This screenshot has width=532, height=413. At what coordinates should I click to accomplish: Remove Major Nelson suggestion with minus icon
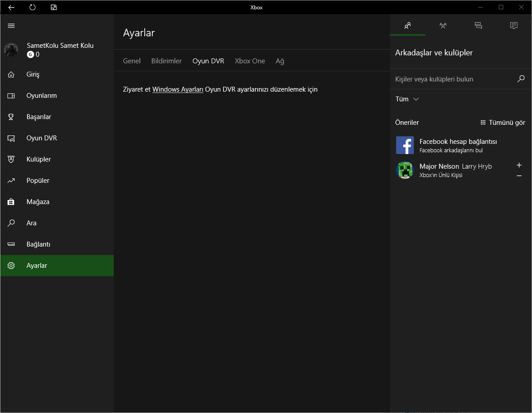click(x=519, y=176)
